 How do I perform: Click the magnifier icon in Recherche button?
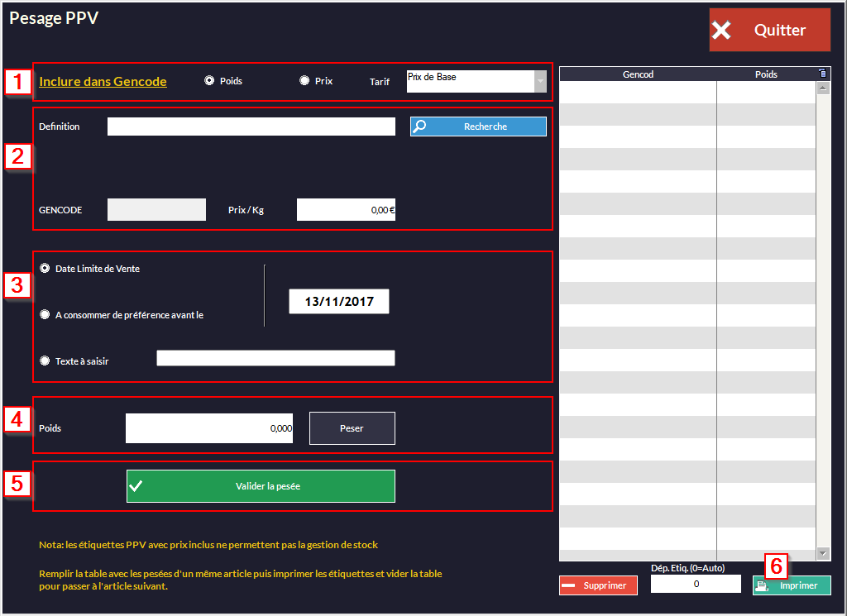click(419, 127)
